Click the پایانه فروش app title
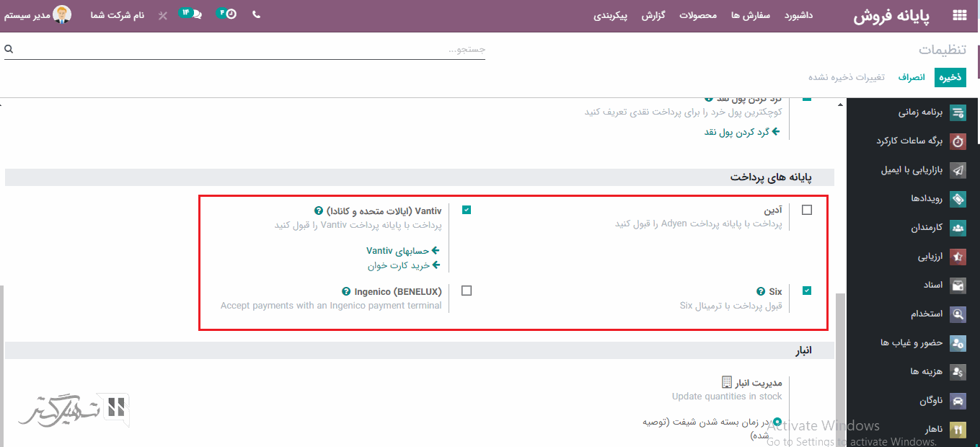 (x=891, y=16)
